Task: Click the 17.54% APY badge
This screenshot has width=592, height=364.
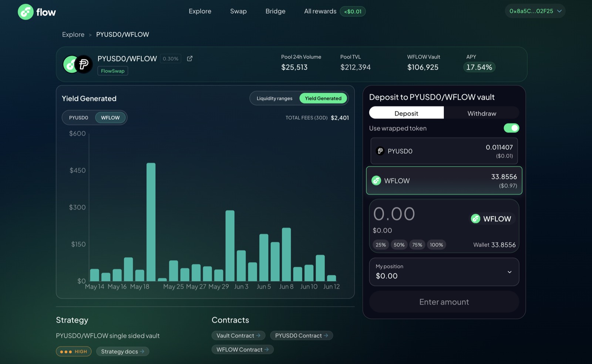Action: (479, 67)
